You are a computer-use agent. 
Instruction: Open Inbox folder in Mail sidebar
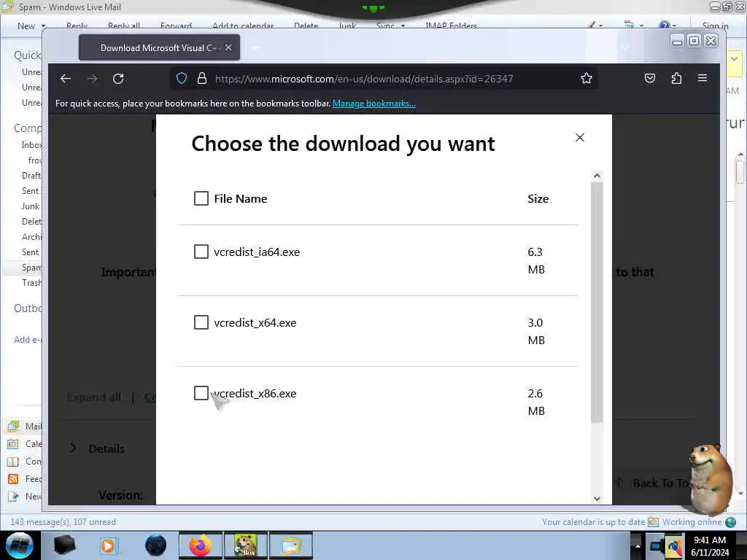[31, 145]
